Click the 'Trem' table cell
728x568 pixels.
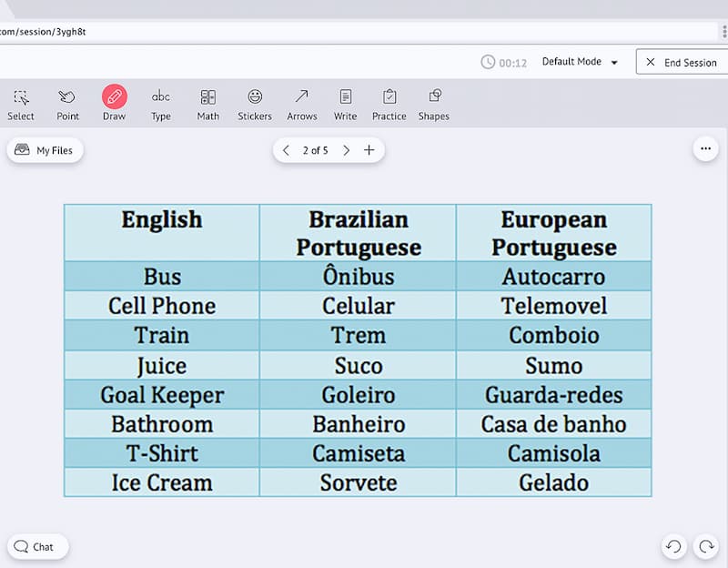click(358, 335)
